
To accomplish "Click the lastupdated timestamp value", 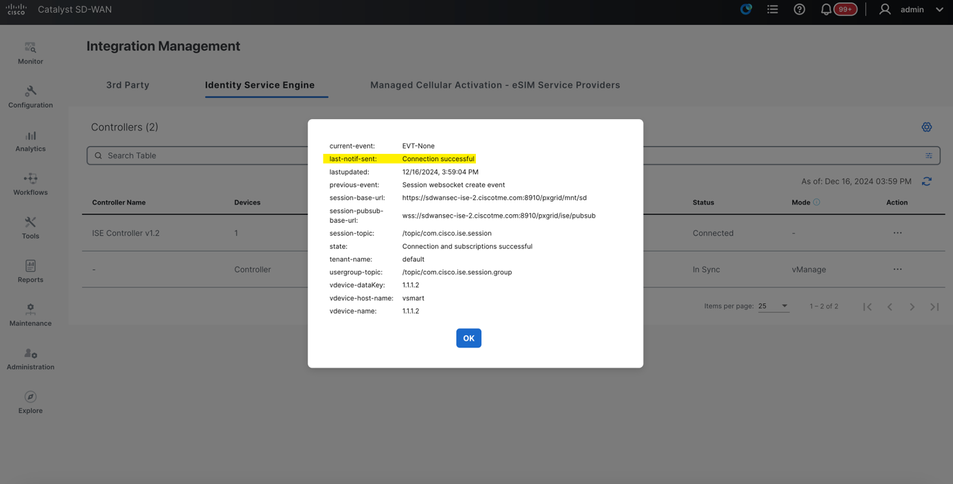I will pyautogui.click(x=440, y=172).
